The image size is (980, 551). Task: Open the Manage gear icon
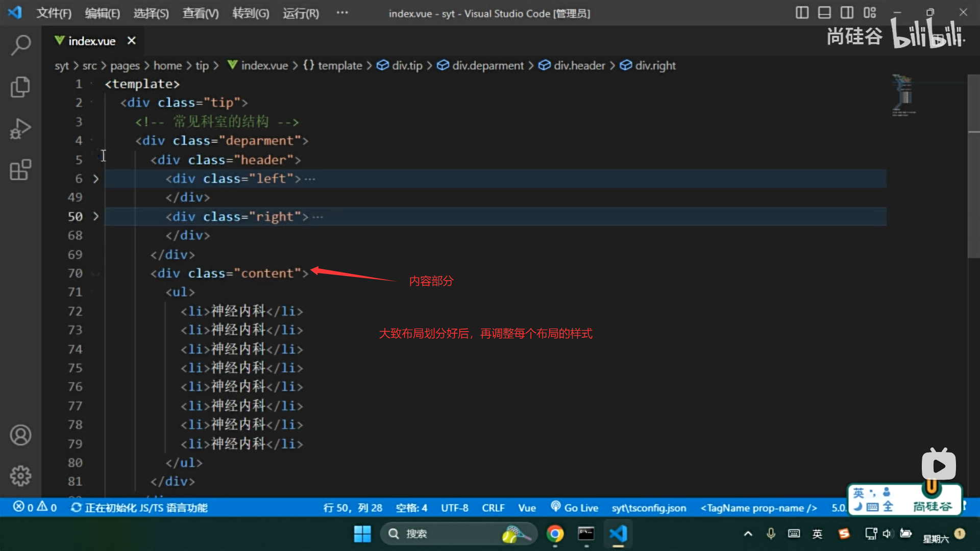pos(20,475)
